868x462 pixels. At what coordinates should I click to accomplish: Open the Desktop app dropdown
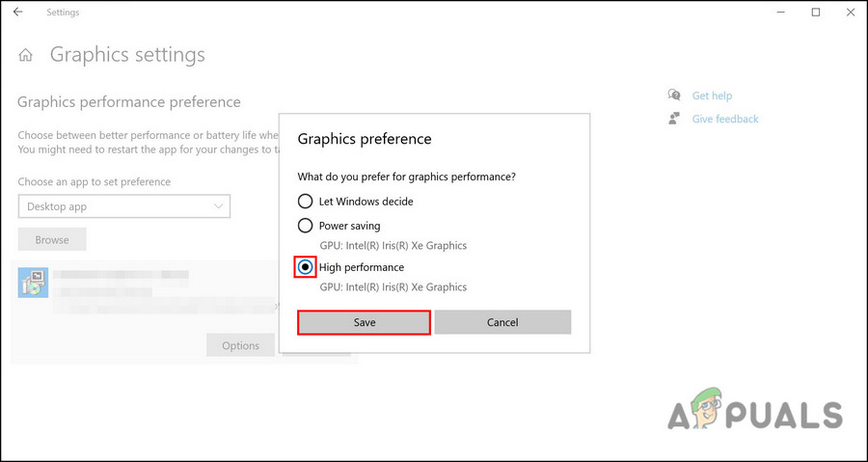tap(123, 206)
